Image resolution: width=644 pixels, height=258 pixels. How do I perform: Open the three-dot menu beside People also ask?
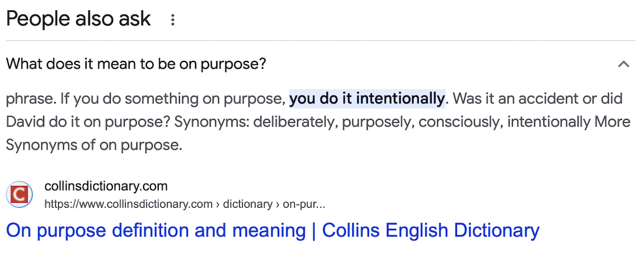(173, 20)
